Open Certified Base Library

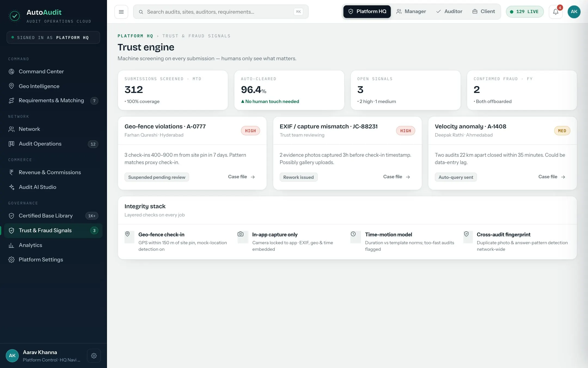pos(53,216)
